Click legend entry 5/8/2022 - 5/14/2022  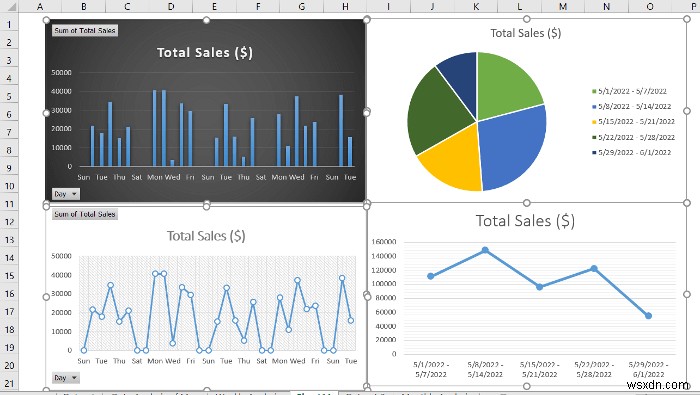coord(631,106)
